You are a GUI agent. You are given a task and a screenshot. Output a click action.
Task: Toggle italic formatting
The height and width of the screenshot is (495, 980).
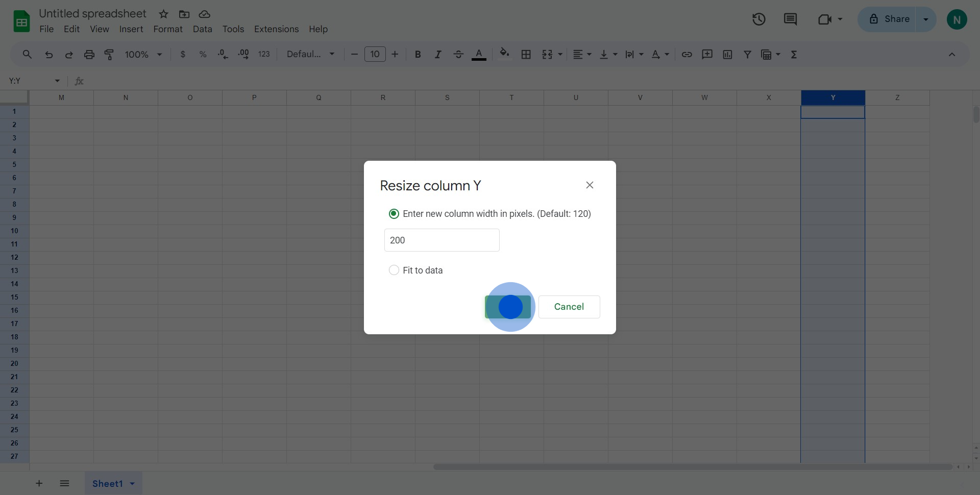(438, 54)
